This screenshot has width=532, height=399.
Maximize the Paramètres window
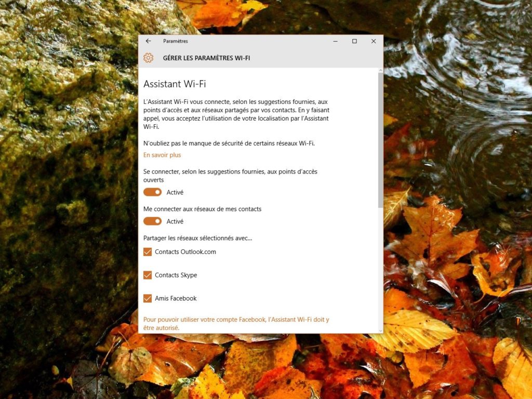point(355,41)
